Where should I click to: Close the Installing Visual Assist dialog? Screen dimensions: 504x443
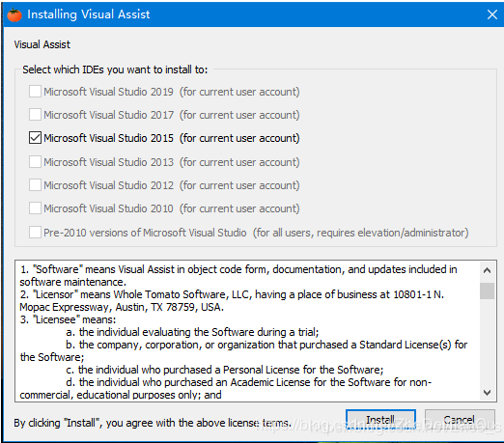492,14
